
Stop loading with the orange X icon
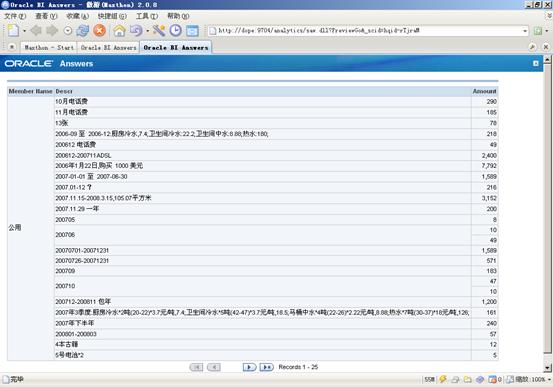click(99, 31)
